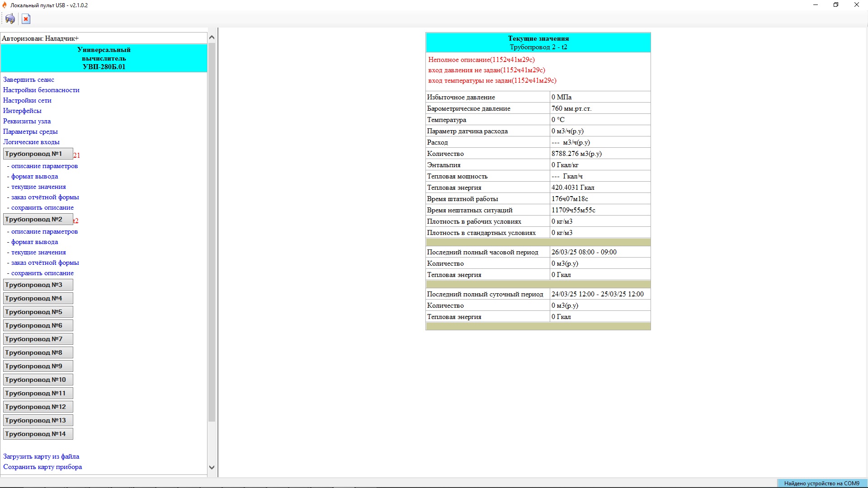Open текущие значения under Трубопровод №1
This screenshot has height=488, width=868.
coord(38,187)
